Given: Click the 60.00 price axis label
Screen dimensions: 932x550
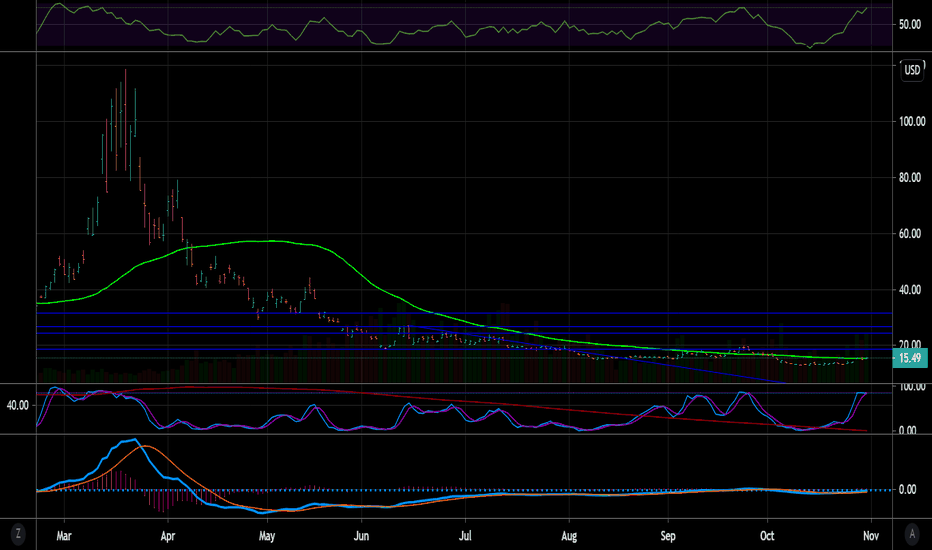Looking at the screenshot, I should pyautogui.click(x=910, y=234).
